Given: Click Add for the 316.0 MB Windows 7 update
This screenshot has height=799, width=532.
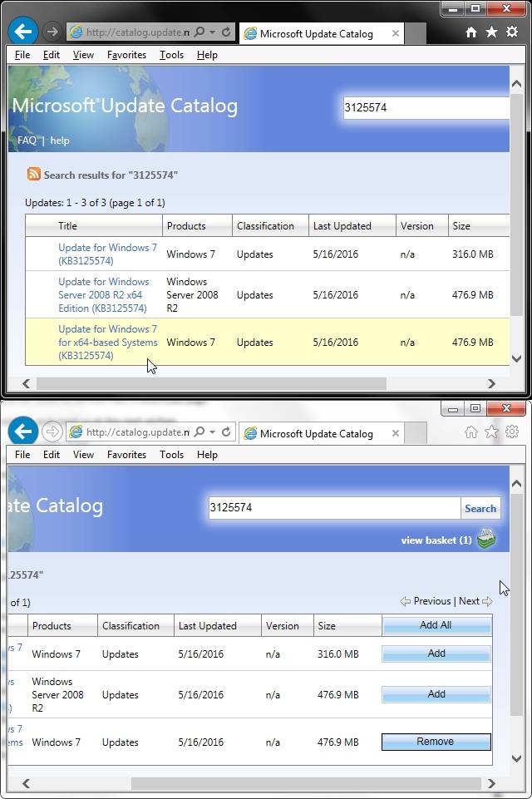Looking at the screenshot, I should point(436,654).
